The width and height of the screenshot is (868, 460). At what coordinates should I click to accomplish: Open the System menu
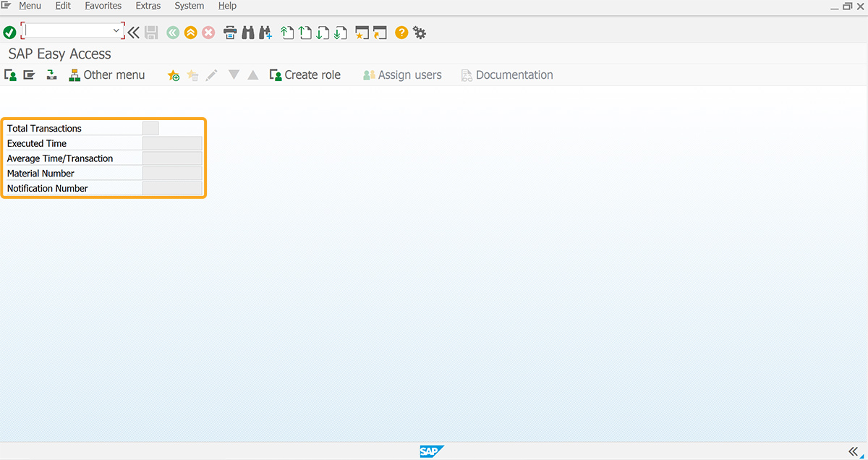click(190, 6)
